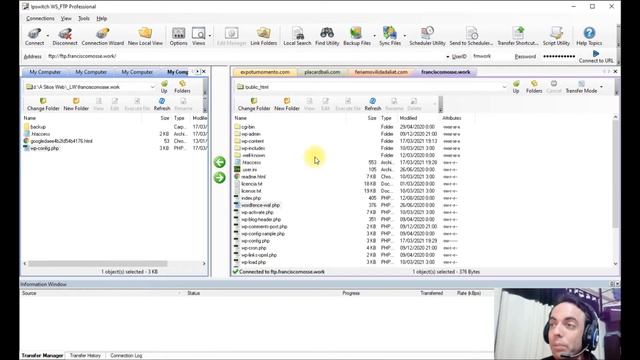Open the UserID dropdown arrow
Screen dimensions: 640x360
tap(447, 57)
